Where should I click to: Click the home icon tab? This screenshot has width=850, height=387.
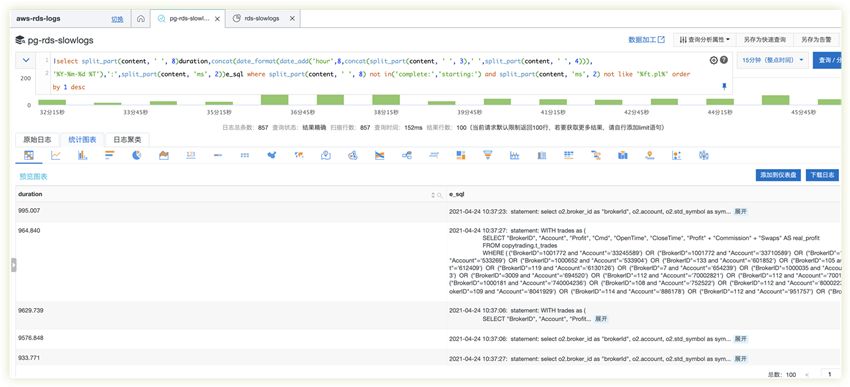tap(140, 18)
